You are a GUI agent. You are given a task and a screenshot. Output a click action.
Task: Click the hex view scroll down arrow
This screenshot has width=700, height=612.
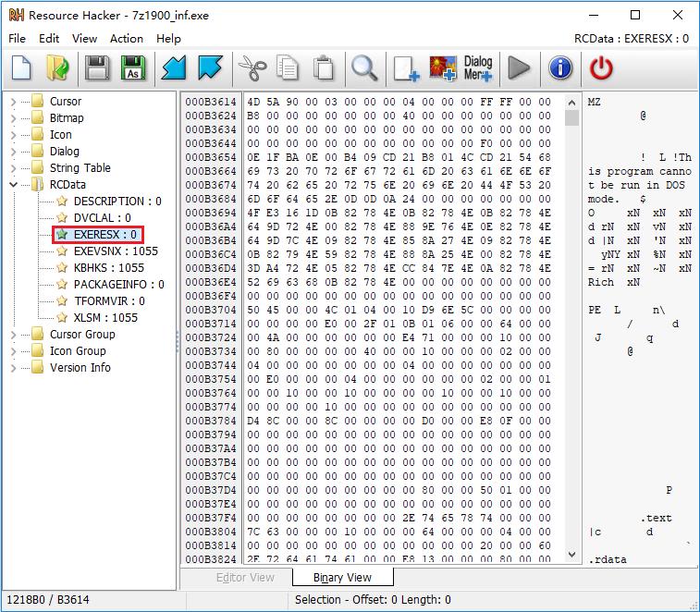click(x=571, y=555)
